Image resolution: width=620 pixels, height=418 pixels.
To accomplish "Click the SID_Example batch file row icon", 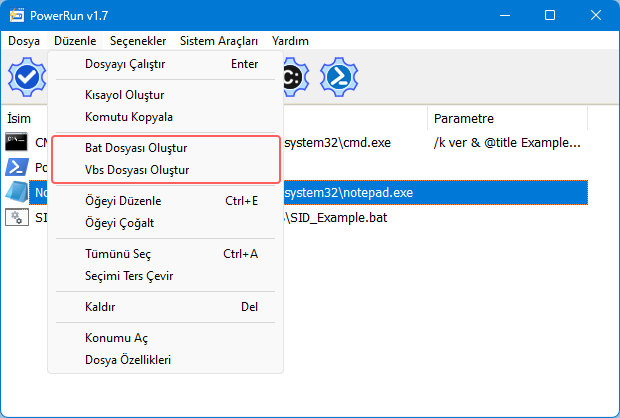I will click(17, 218).
